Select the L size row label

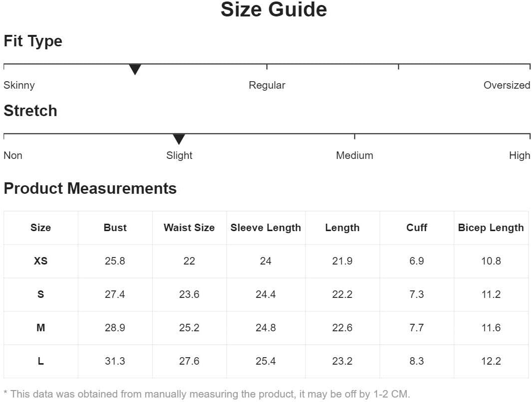[x=41, y=361]
